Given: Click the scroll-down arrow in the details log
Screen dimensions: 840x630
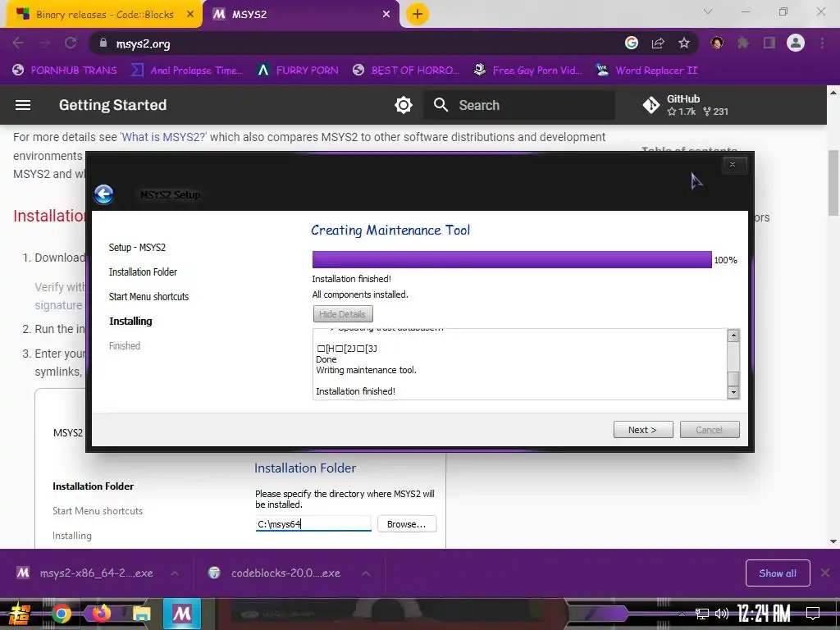Looking at the screenshot, I should tap(733, 392).
